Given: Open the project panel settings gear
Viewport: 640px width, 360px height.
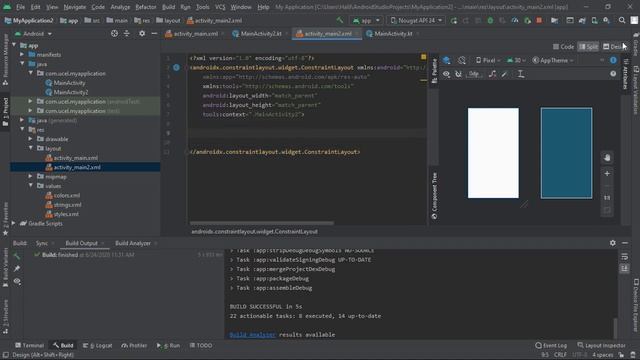Looking at the screenshot, I should coord(142,33).
